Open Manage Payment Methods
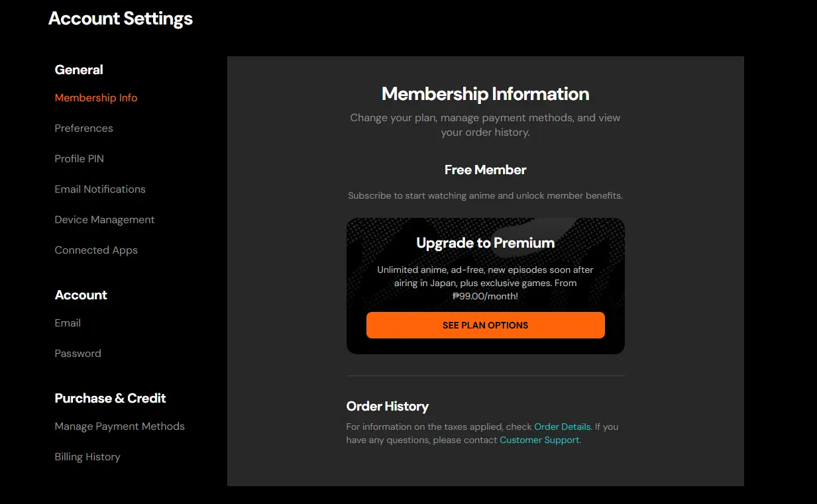817x504 pixels. (119, 426)
